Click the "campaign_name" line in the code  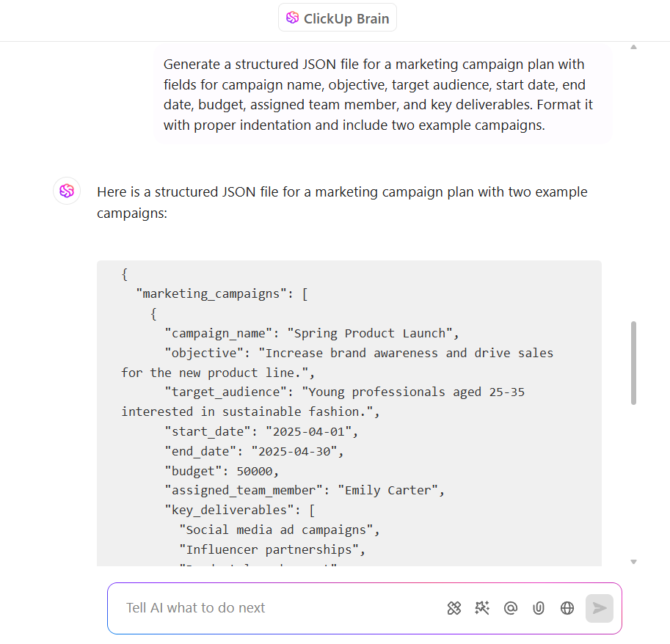[x=312, y=333]
